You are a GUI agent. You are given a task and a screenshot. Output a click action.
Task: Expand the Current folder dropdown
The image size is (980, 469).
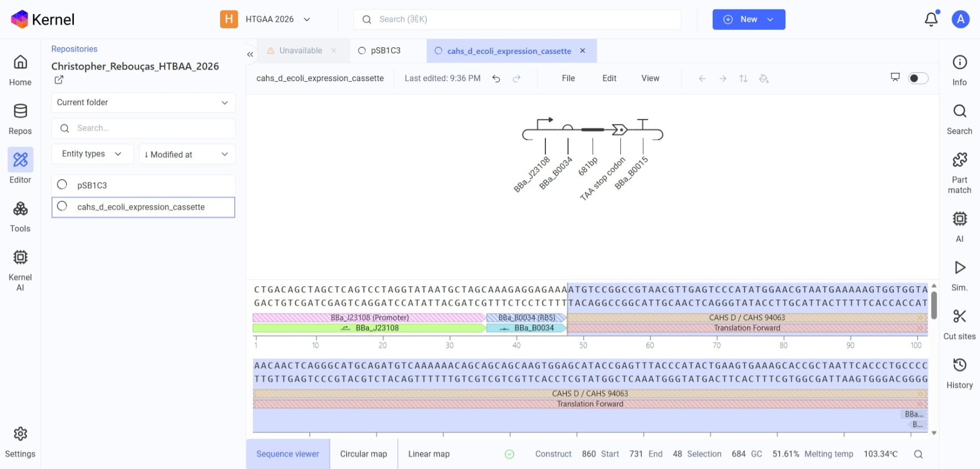click(x=143, y=102)
